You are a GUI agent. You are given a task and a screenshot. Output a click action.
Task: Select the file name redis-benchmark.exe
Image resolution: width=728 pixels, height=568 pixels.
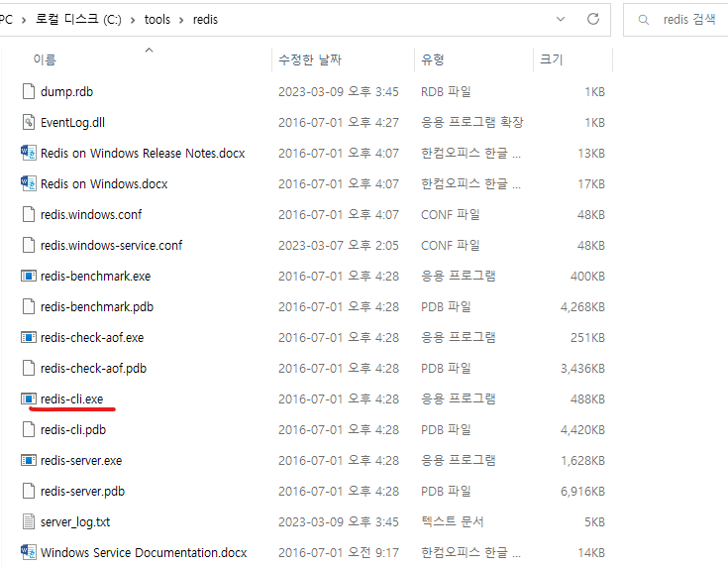(96, 277)
